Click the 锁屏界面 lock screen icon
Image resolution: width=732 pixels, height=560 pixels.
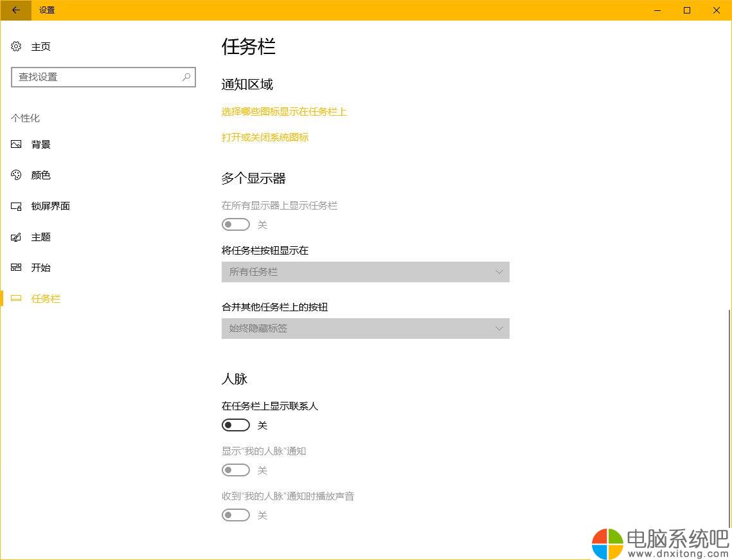(16, 206)
